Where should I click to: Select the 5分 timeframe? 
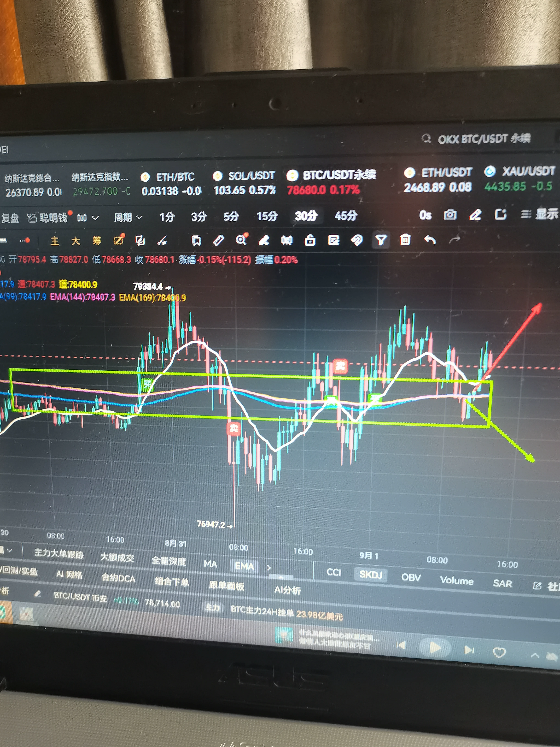click(x=231, y=216)
